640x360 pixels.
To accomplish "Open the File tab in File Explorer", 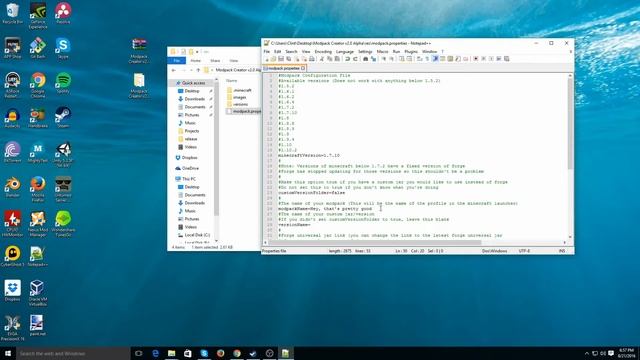I will pos(177,60).
